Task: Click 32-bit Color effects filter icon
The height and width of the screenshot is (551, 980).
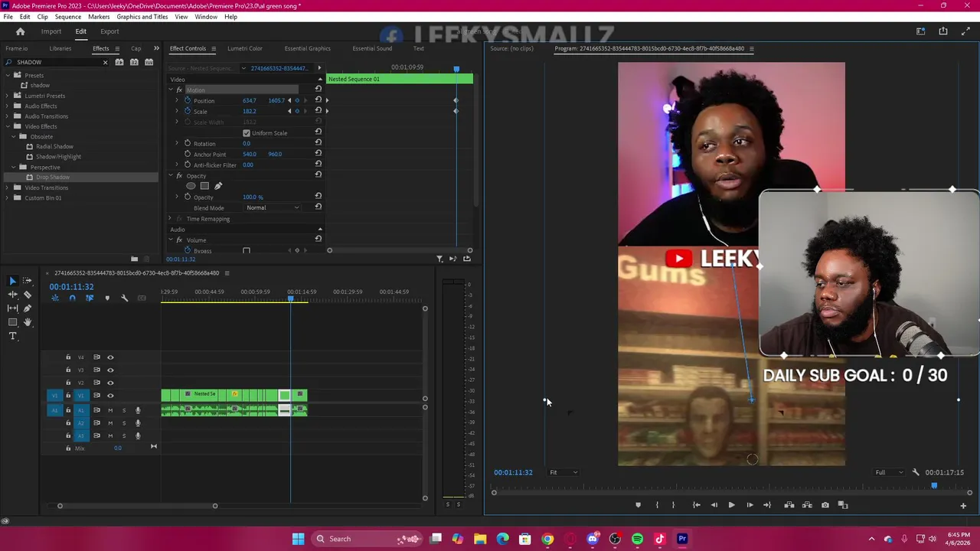Action: pos(134,62)
